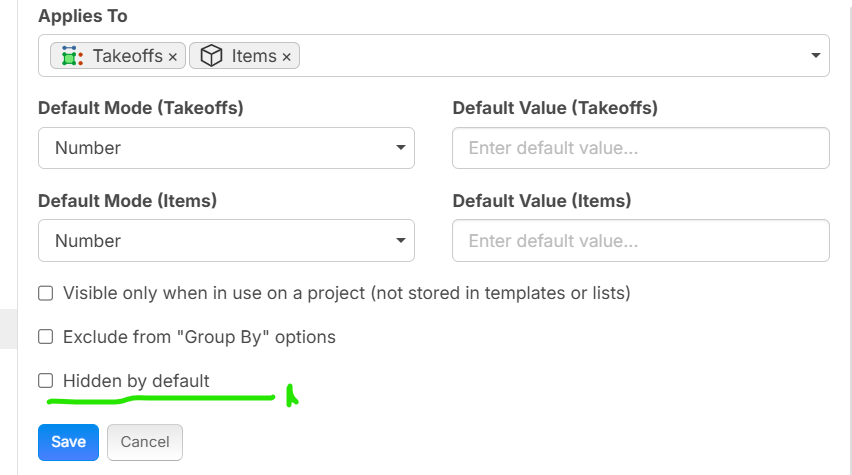Click the Cancel button
This screenshot has height=475, width=852.
pyautogui.click(x=145, y=442)
